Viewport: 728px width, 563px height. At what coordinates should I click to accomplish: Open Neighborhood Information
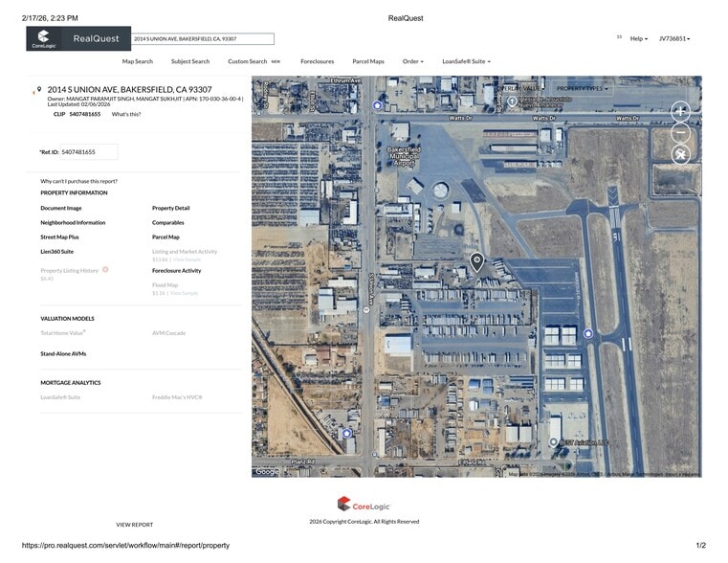click(x=73, y=222)
